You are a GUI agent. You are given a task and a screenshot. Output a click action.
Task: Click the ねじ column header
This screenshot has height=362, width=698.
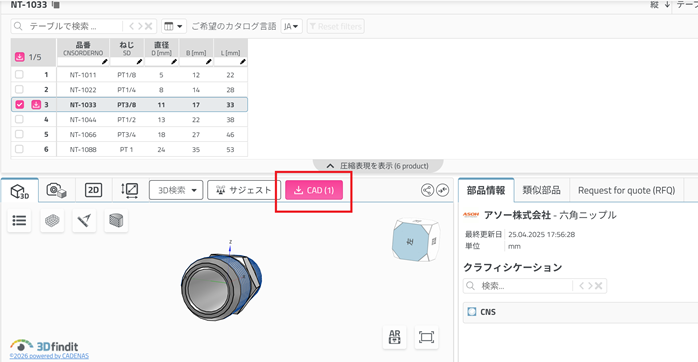click(126, 49)
